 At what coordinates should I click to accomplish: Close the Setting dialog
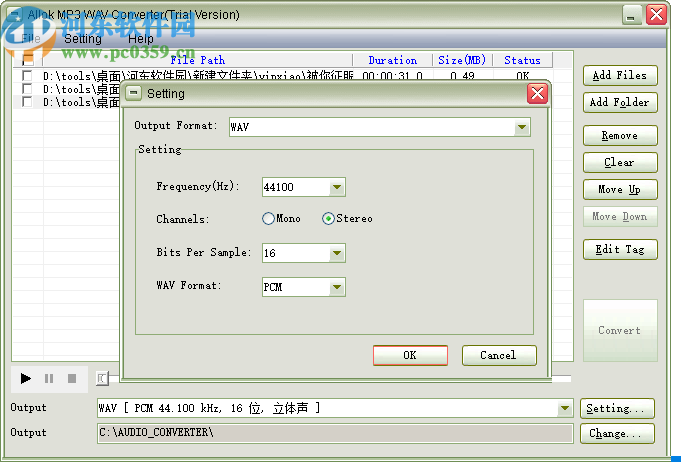tap(537, 93)
